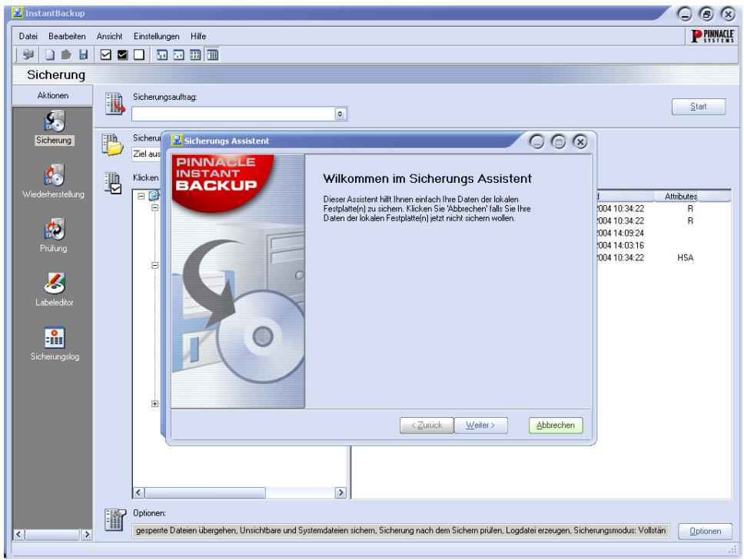Minimize the Sicherungs Assistent dialog
The width and height of the screenshot is (744, 560).
coord(536,141)
